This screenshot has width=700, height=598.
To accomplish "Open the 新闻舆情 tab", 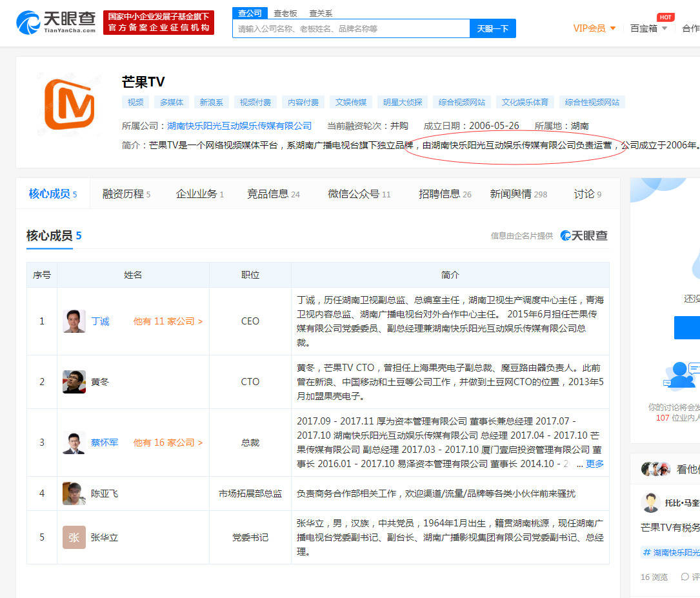I will (518, 194).
